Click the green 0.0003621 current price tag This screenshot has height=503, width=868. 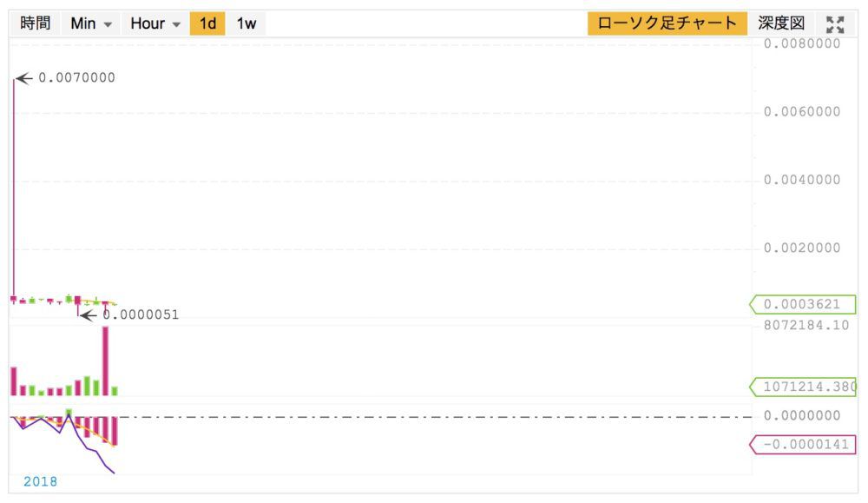(x=802, y=304)
